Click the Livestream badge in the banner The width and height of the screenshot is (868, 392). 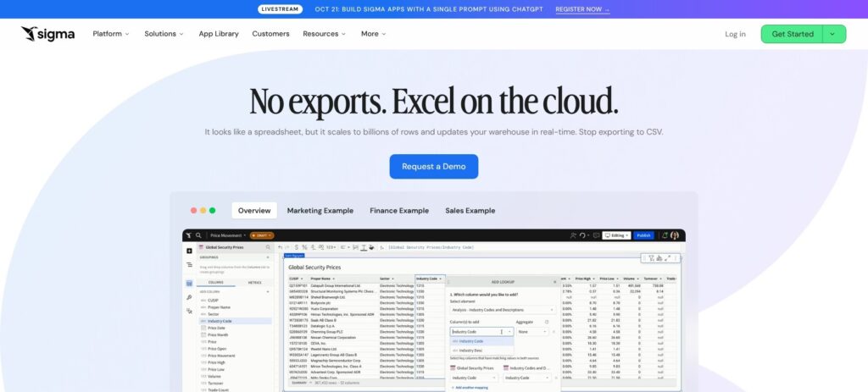coord(280,9)
